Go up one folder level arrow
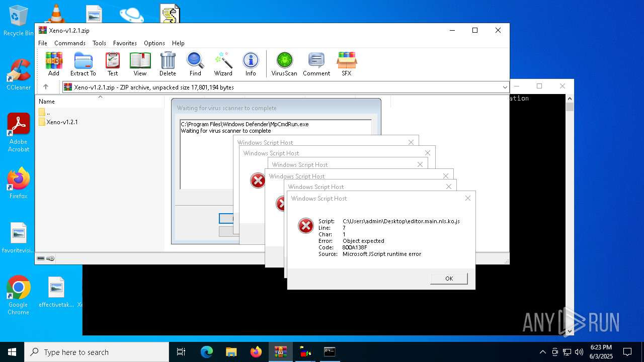This screenshot has height=362, width=644. pos(46,87)
